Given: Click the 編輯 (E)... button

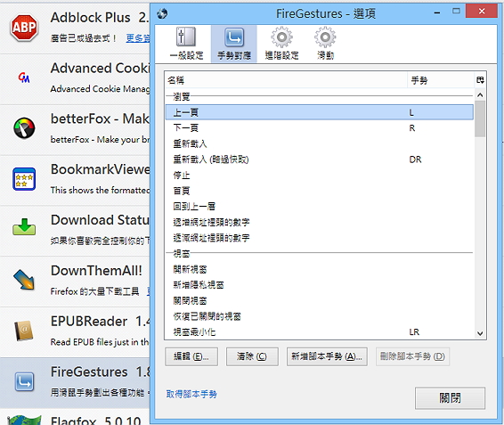Looking at the screenshot, I should click(191, 356).
